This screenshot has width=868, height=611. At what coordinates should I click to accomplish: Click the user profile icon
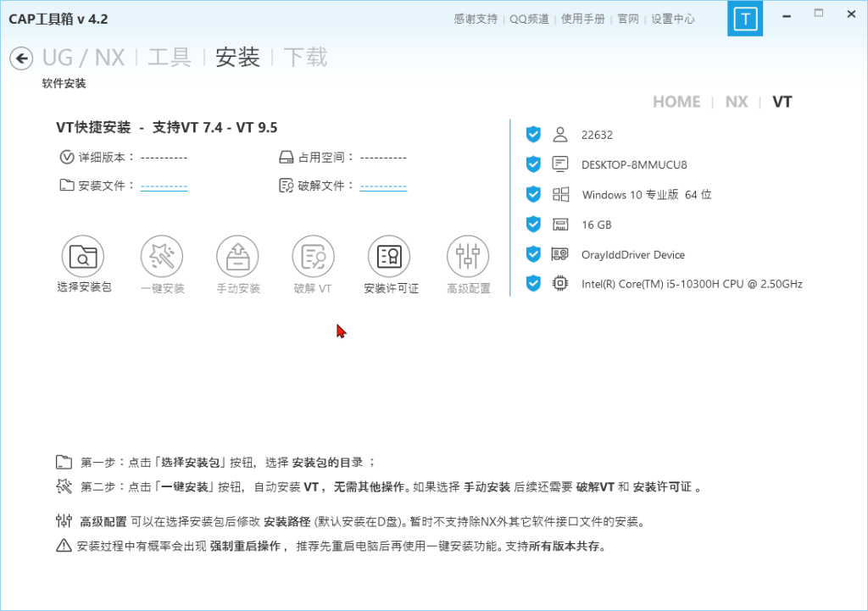[560, 135]
